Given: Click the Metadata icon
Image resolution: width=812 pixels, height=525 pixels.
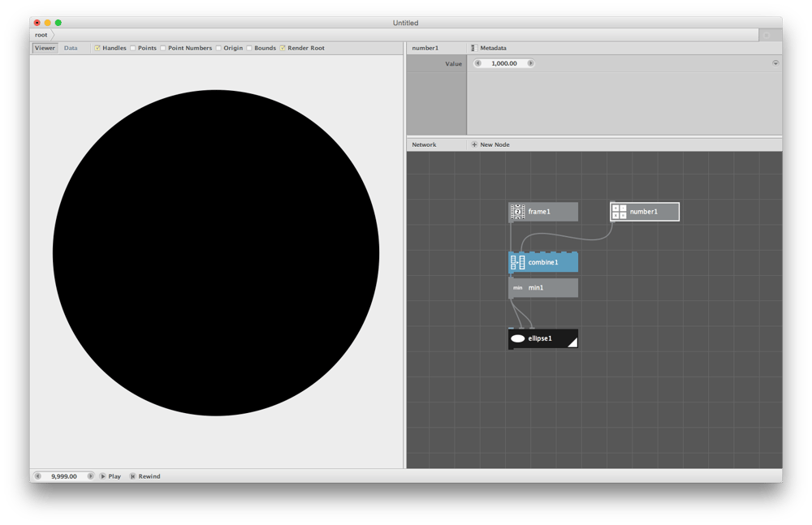Looking at the screenshot, I should click(x=473, y=48).
